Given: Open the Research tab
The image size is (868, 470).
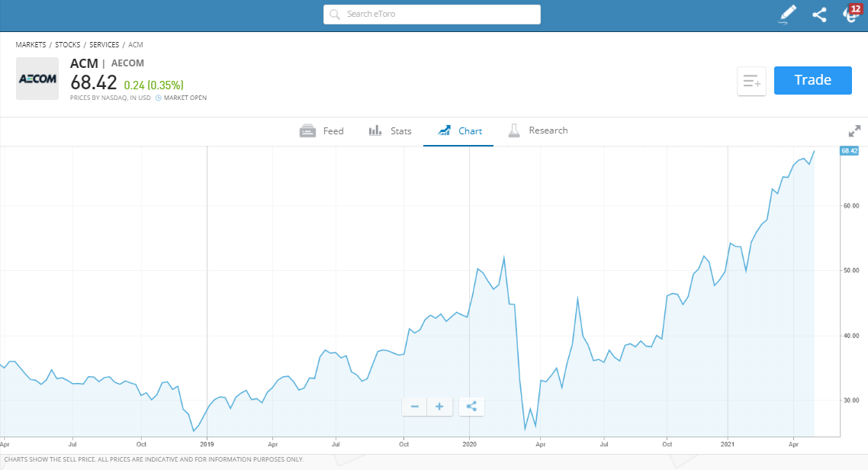Looking at the screenshot, I should pyautogui.click(x=538, y=130).
